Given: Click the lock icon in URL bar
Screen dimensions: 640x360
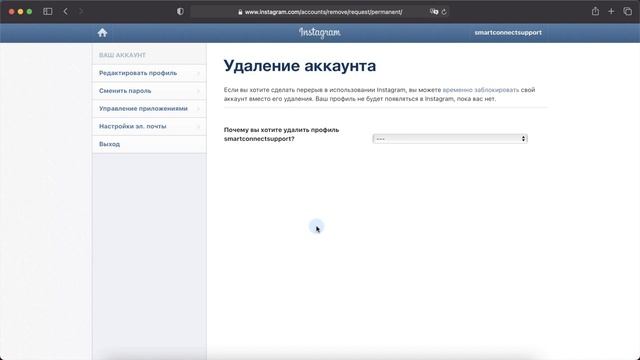Looking at the screenshot, I should pyautogui.click(x=240, y=12).
